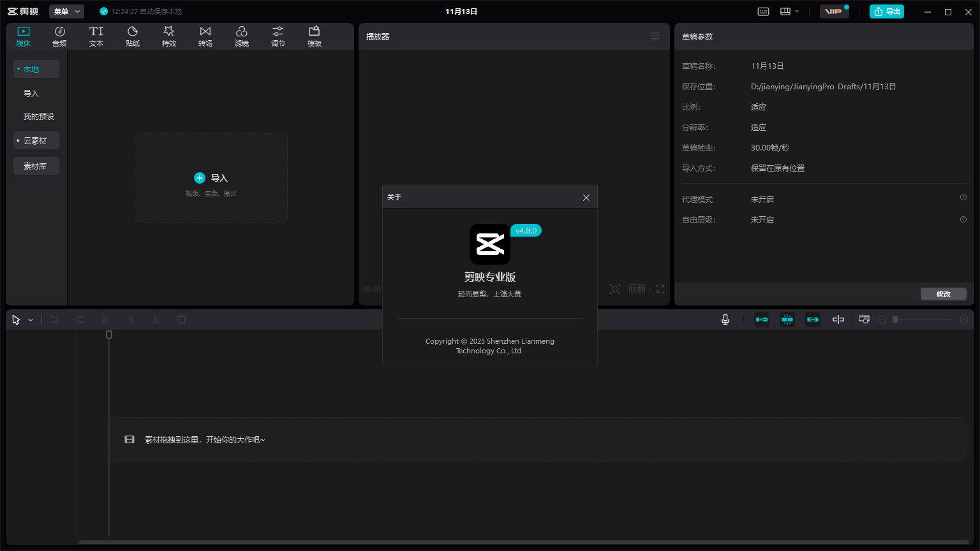Open the layout switcher dropdown
980x551 pixels.
point(789,11)
